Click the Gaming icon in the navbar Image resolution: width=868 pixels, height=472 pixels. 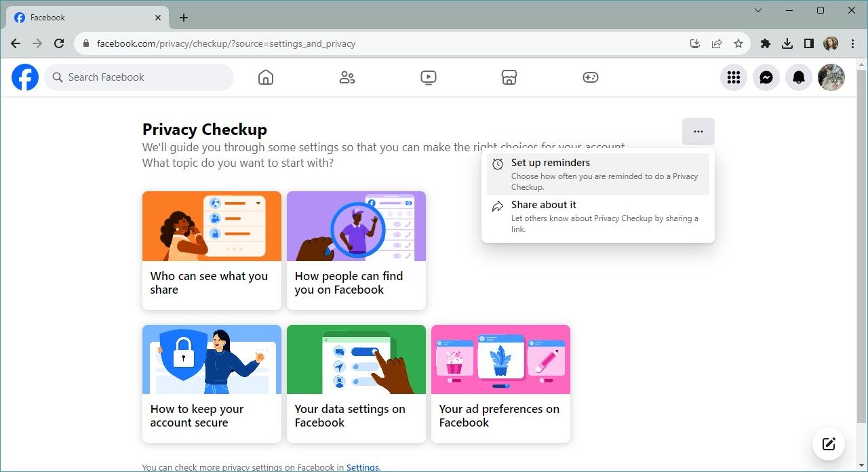coord(590,77)
